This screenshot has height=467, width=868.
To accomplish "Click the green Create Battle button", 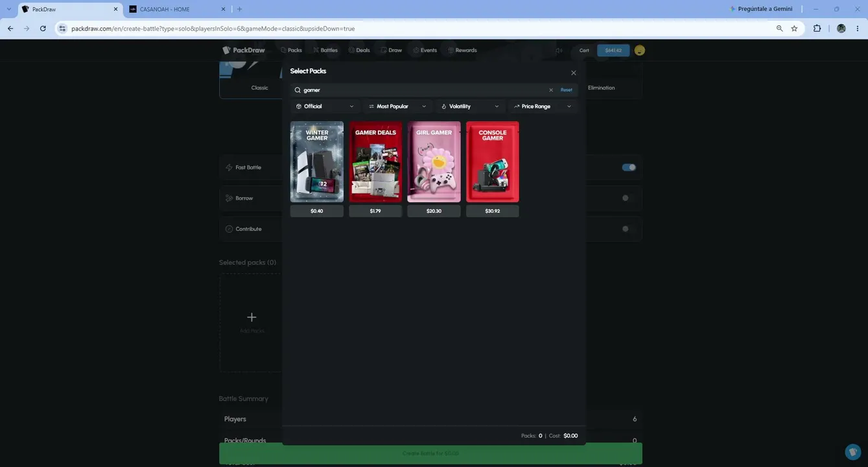I will [430, 453].
